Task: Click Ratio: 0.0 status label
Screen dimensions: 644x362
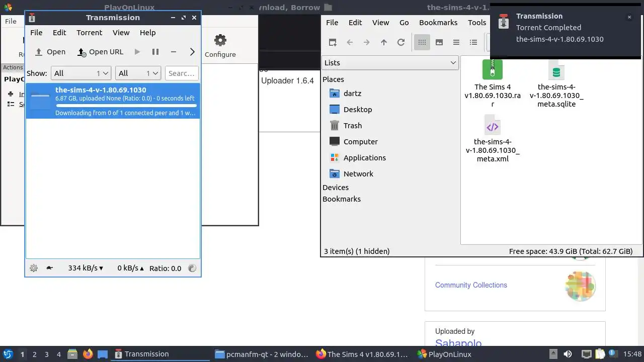Action: [x=165, y=268]
